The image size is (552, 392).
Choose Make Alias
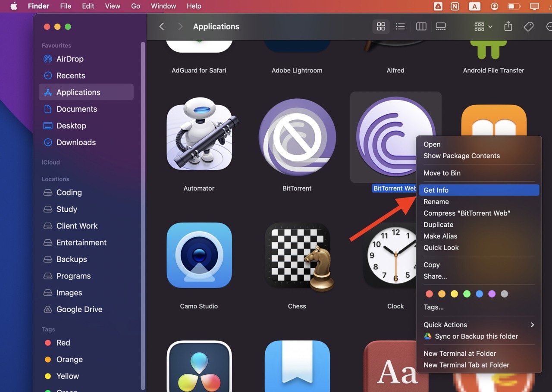(479, 236)
